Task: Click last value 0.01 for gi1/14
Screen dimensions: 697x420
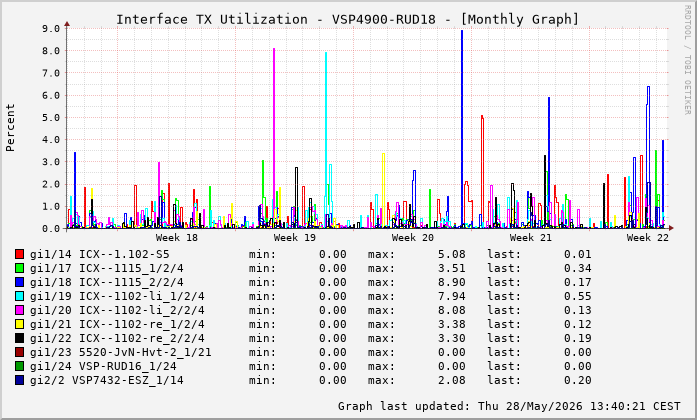Action: point(578,254)
